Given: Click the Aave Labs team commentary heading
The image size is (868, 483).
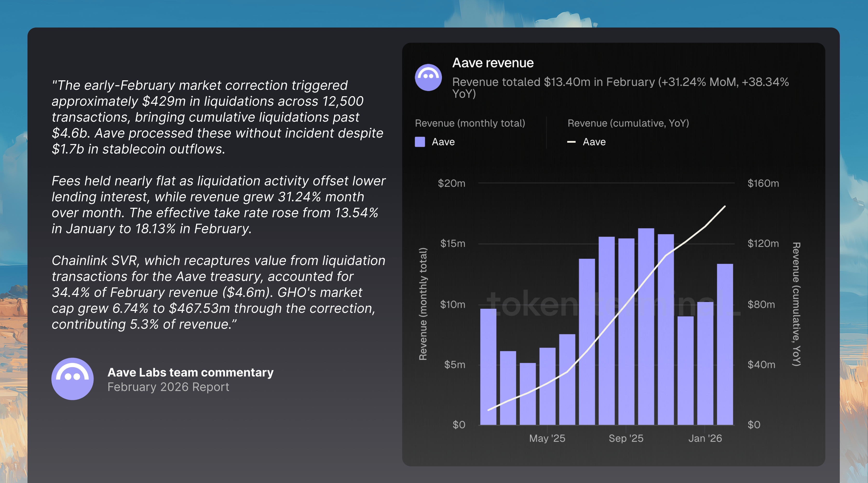Looking at the screenshot, I should [190, 372].
